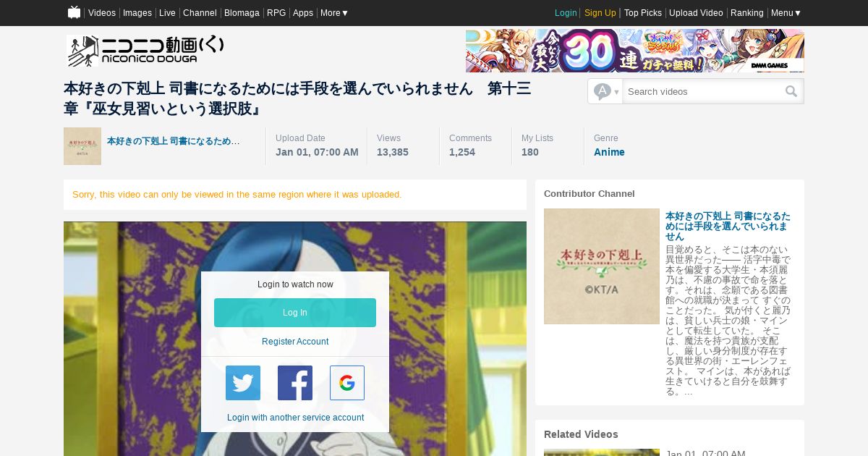This screenshot has width=868, height=456.
Task: Click the Login link in header
Action: (x=566, y=13)
